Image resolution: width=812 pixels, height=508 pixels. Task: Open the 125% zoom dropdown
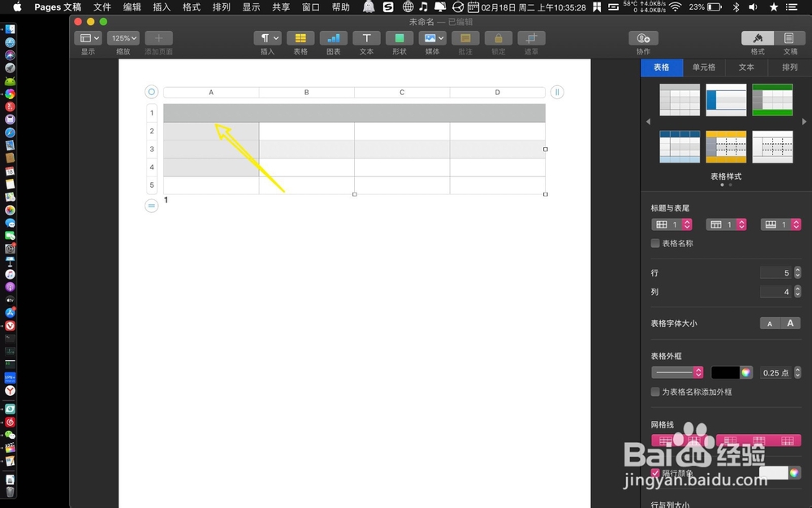pos(123,38)
